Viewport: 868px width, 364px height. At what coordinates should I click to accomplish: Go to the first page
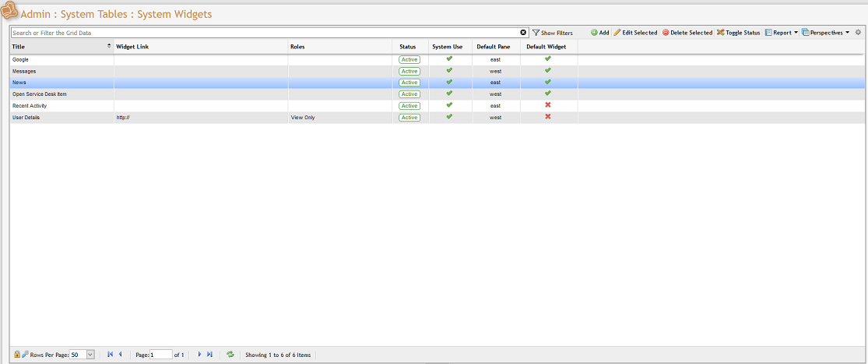(x=110, y=355)
